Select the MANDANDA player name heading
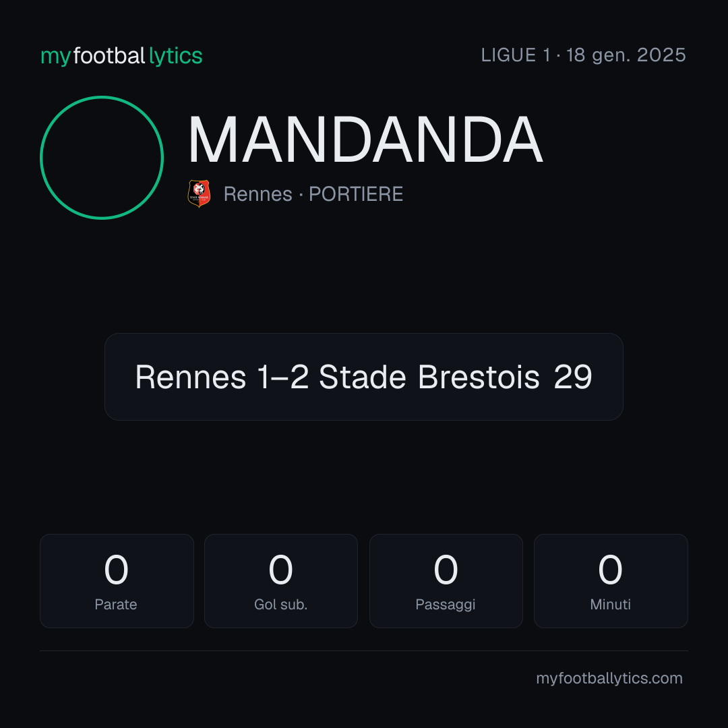The height and width of the screenshot is (728, 728). tap(365, 140)
